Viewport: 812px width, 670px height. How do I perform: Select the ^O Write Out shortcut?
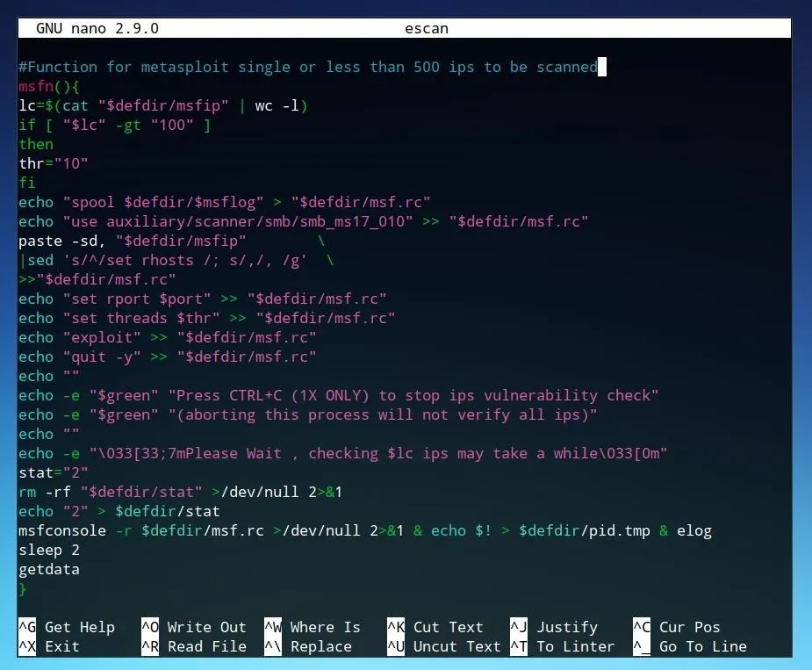tap(194, 627)
